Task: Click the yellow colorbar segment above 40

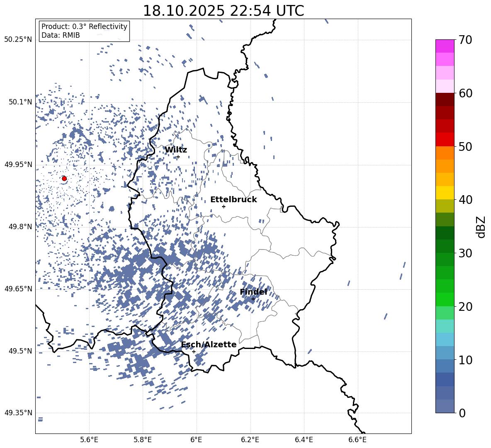Action: pos(445,193)
